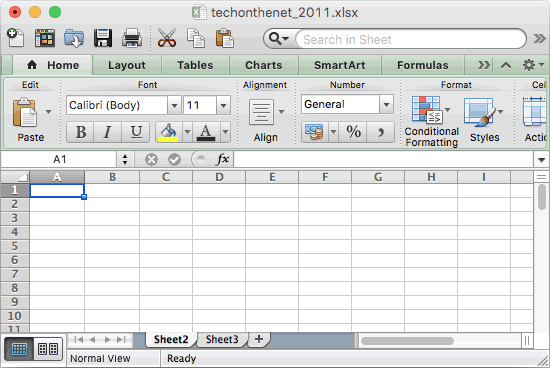
Task: Expand the toolbar overflow chevrons beside the search box
Action: point(539,38)
